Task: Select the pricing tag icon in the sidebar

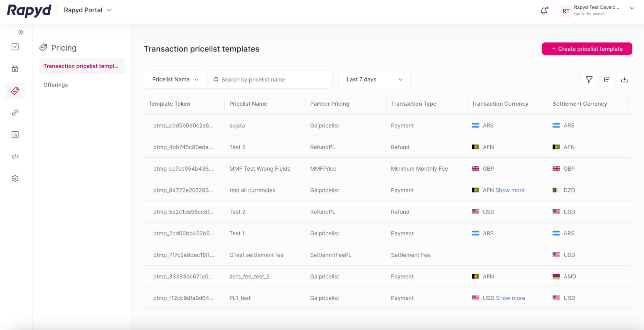Action: (15, 90)
